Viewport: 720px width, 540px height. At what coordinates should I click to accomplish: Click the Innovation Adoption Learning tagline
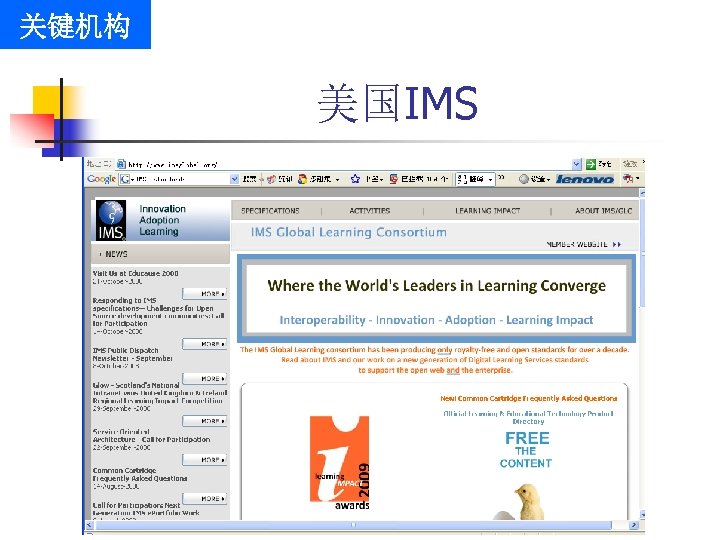pos(163,220)
